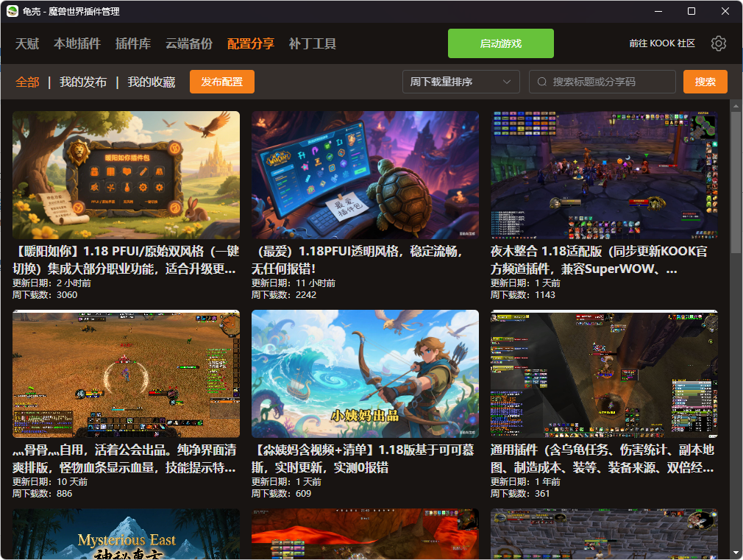
Task: Open 夜木整合 raid screenshot thumbnail
Action: 604,175
